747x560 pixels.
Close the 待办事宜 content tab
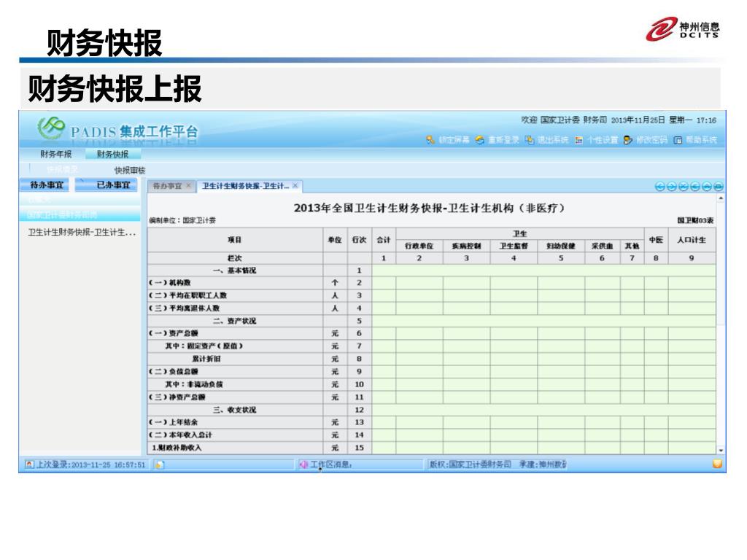[x=189, y=185]
